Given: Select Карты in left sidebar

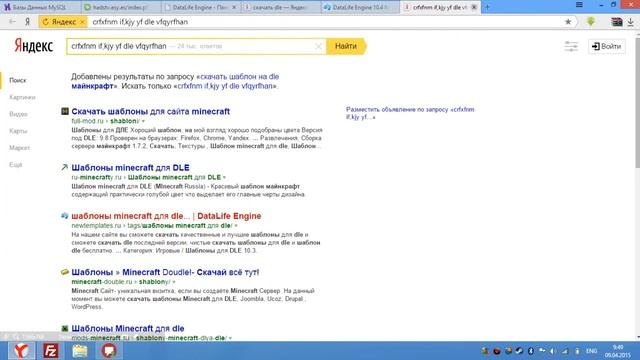Looking at the screenshot, I should coord(18,131).
